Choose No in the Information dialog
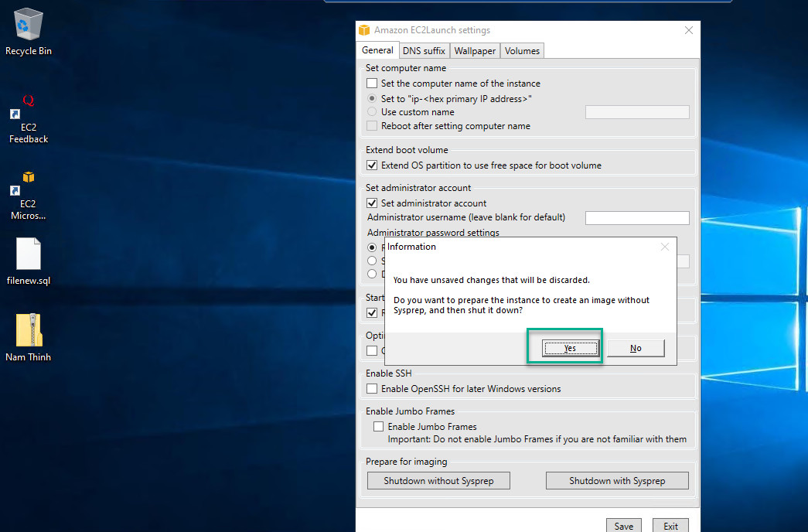 pyautogui.click(x=636, y=348)
